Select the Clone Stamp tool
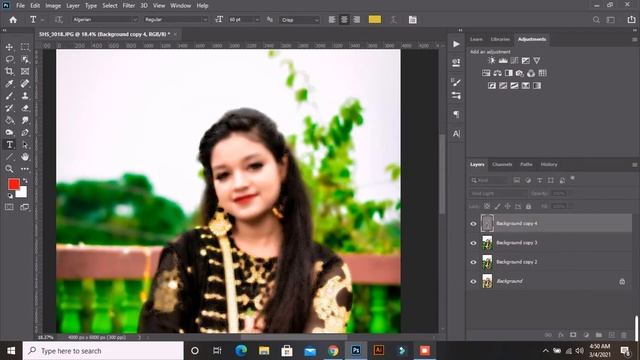Viewport: 640px width, 360px height. (25, 96)
